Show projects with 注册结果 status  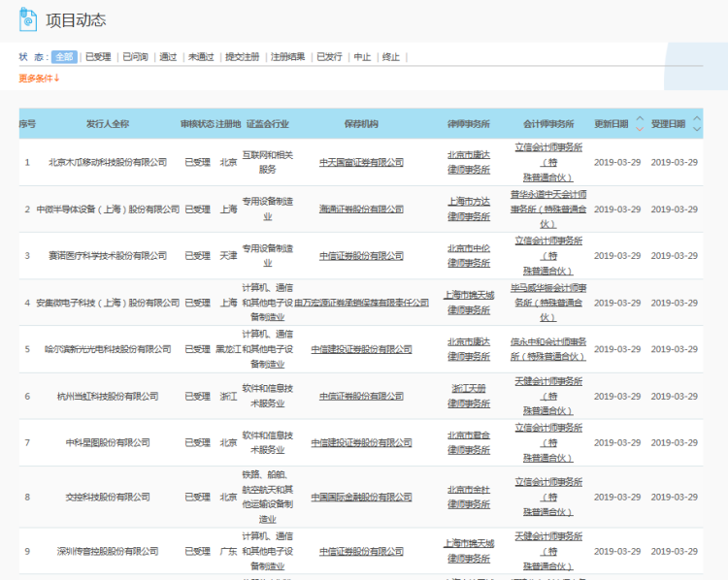287,57
